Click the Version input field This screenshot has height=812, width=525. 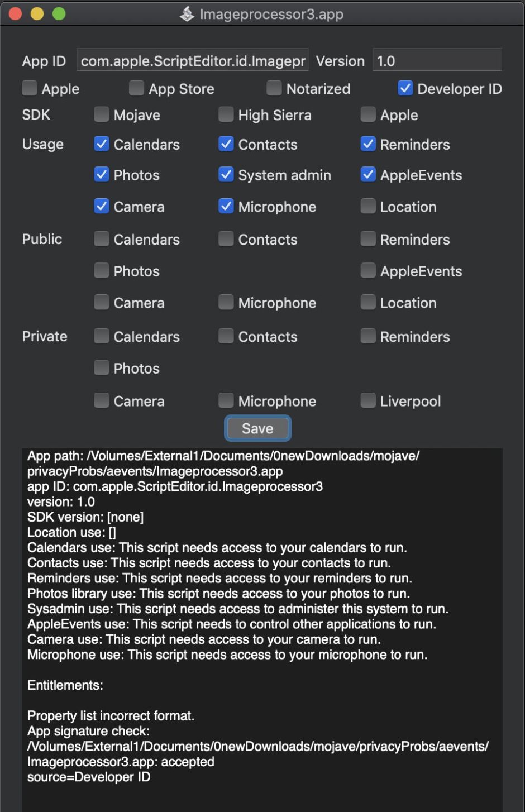tap(437, 60)
